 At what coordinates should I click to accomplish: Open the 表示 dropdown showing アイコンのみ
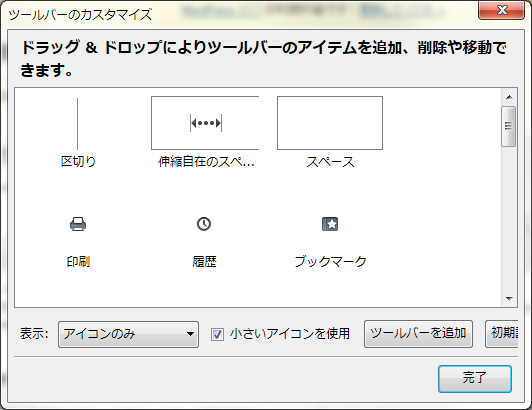[128, 334]
